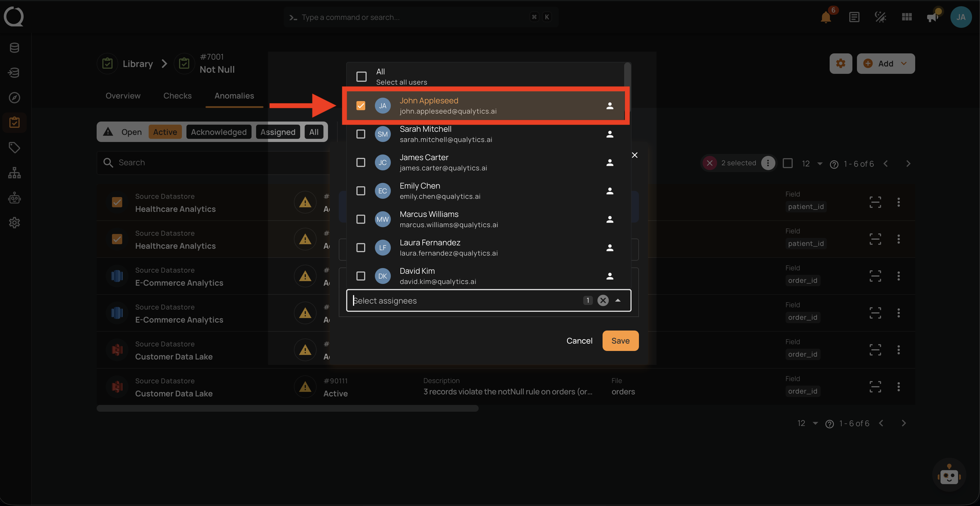Viewport: 980px width, 506px height.
Task: Go to next page at bottom pagination
Action: (x=904, y=423)
